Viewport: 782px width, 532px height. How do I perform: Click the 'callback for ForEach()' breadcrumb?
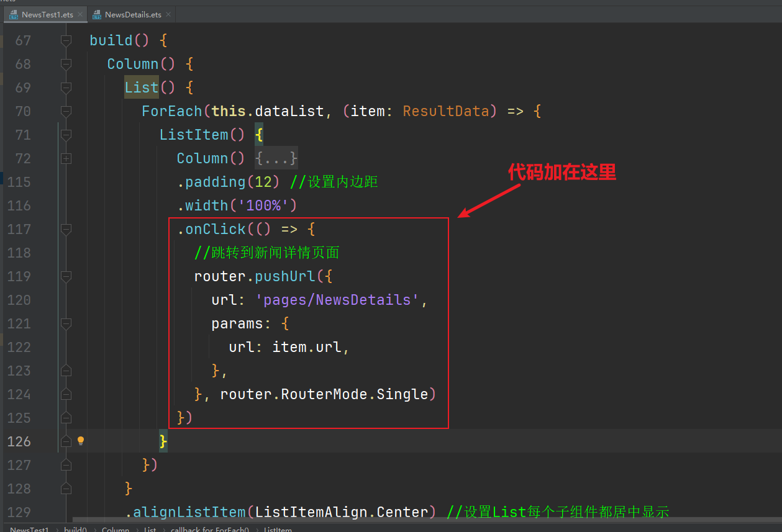click(209, 529)
